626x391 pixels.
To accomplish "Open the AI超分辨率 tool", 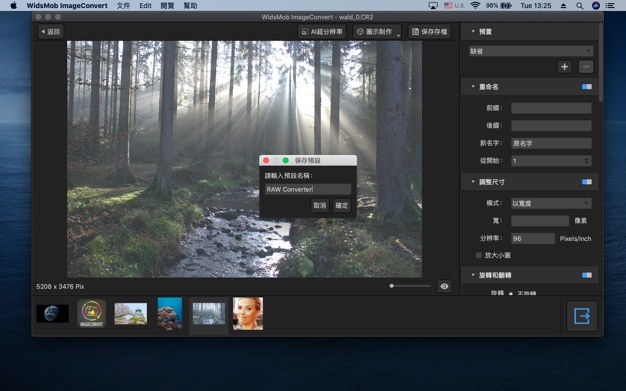I will (322, 32).
